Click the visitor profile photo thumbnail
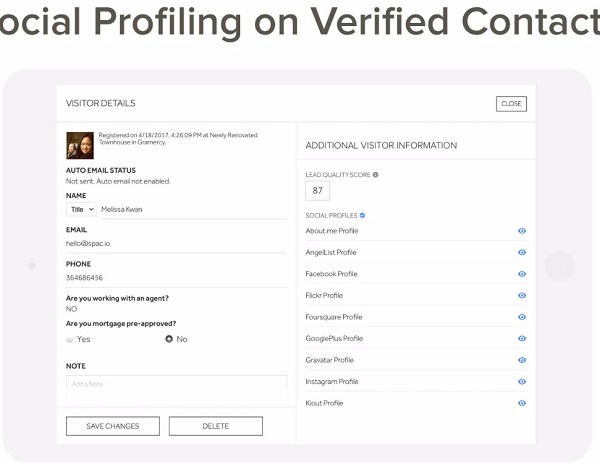Image resolution: width=600 pixels, height=467 pixels. point(80,145)
